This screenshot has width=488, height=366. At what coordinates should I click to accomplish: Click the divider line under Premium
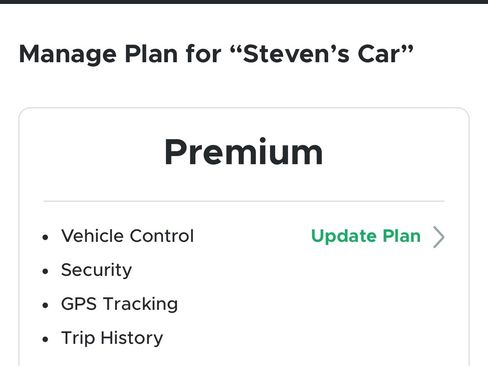click(244, 201)
